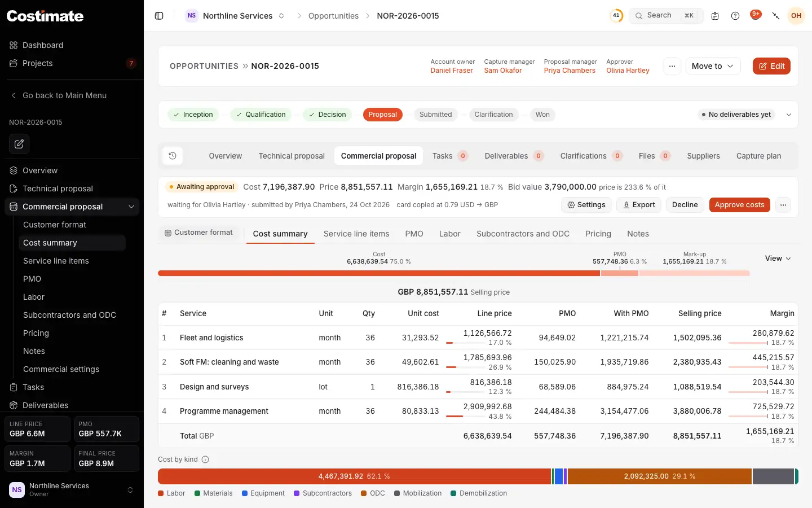Toggle the Customer format view
Screen dimensions: 812x508
point(198,233)
